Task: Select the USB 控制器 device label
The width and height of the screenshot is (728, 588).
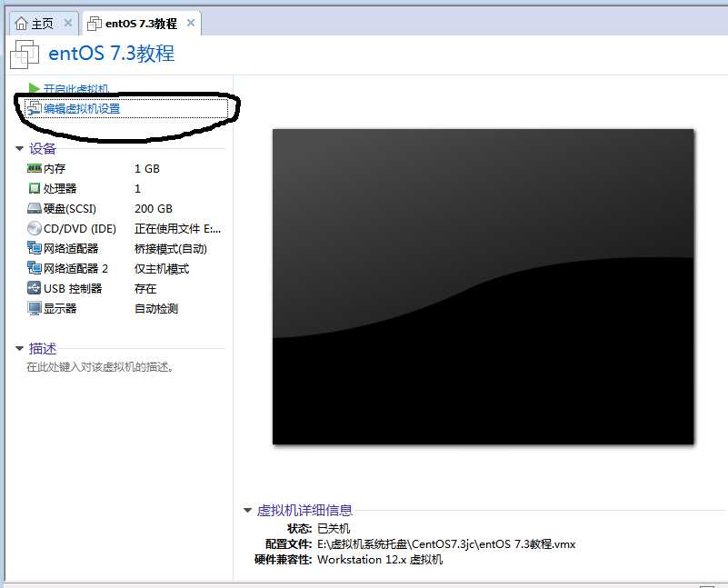Action: click(x=73, y=289)
